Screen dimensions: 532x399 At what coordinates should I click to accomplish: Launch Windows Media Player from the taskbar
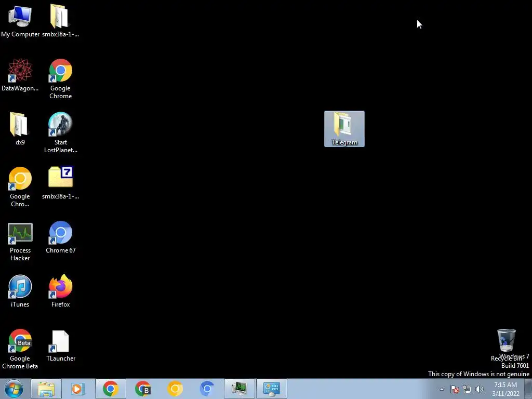[78, 389]
